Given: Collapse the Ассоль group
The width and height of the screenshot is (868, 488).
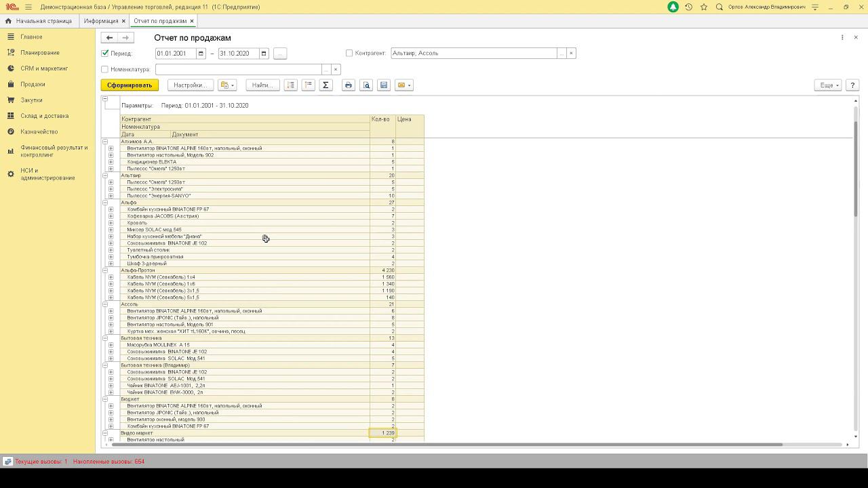Looking at the screenshot, I should (x=105, y=304).
